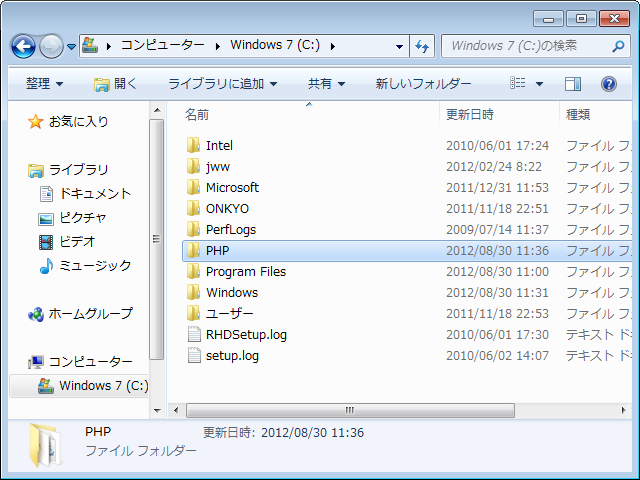Open address bar history dropdown
This screenshot has width=640, height=480.
pos(400,47)
